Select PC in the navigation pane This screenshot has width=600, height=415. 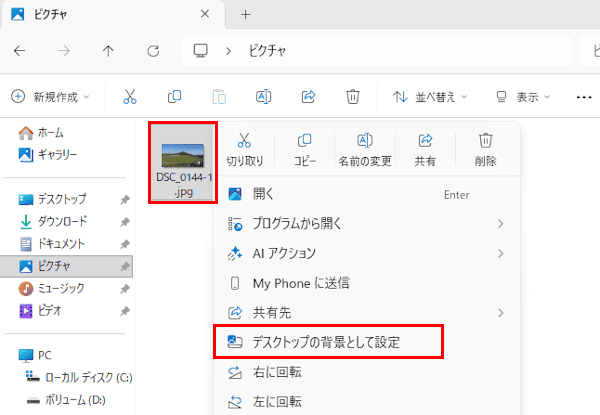pyautogui.click(x=67, y=355)
